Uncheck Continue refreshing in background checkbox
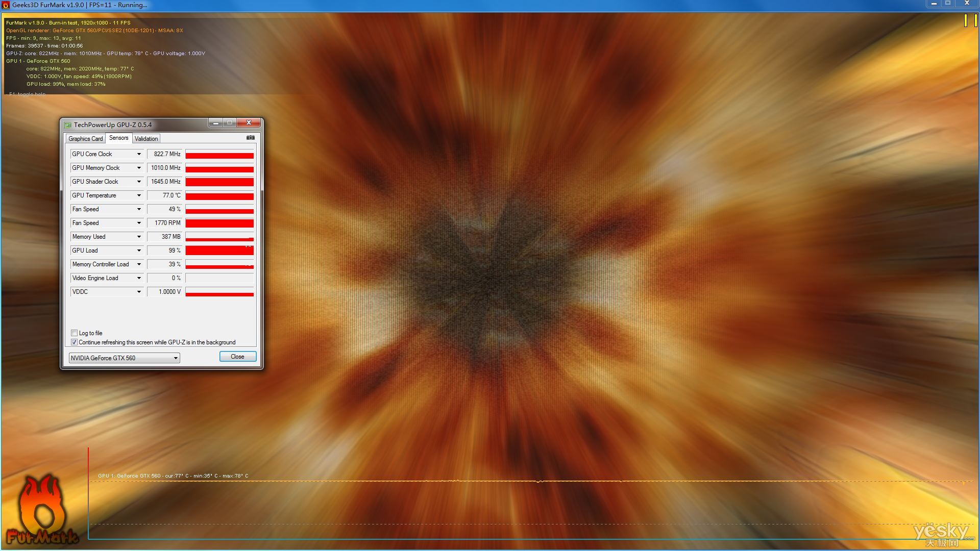This screenshot has height=551, width=980. pyautogui.click(x=75, y=342)
